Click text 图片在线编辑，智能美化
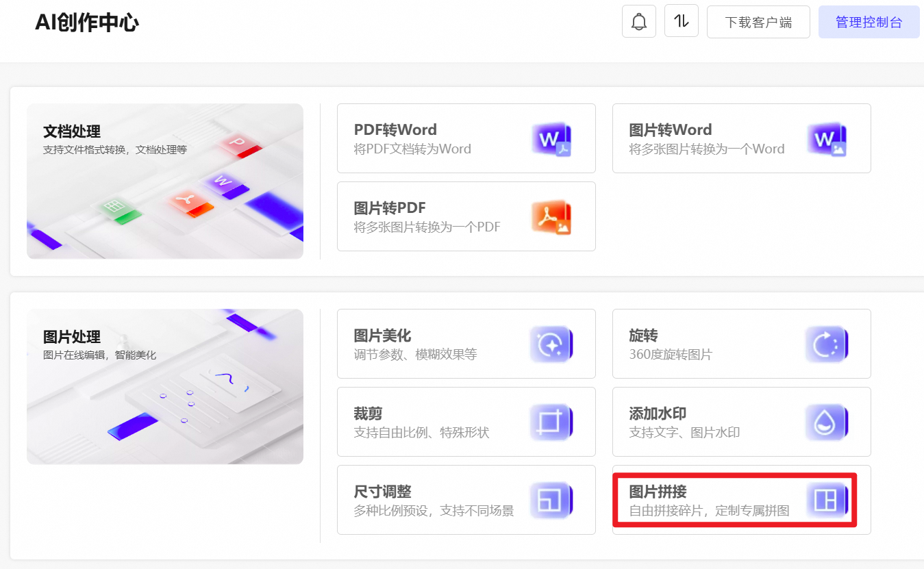Image resolution: width=924 pixels, height=569 pixels. 100,355
